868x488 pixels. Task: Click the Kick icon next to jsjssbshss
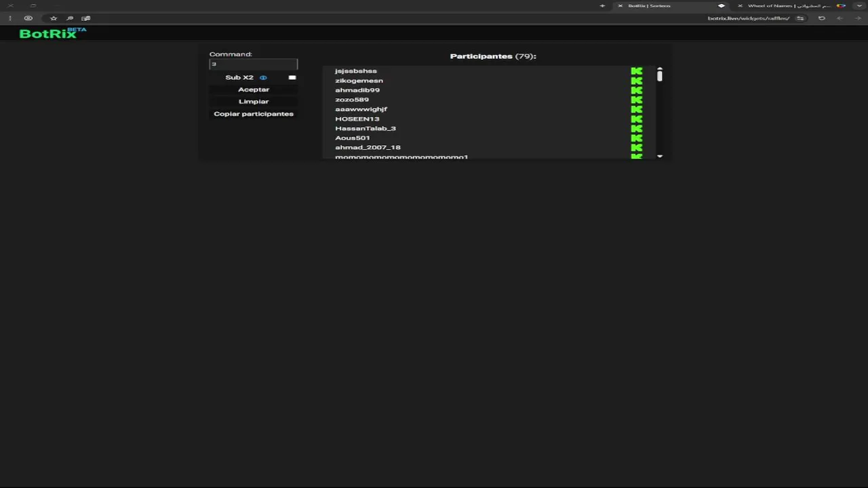pos(636,70)
